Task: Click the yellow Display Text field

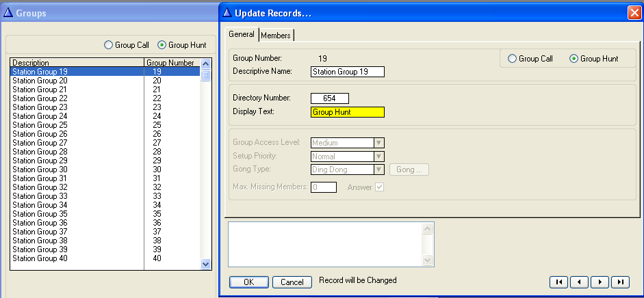Action: 348,112
